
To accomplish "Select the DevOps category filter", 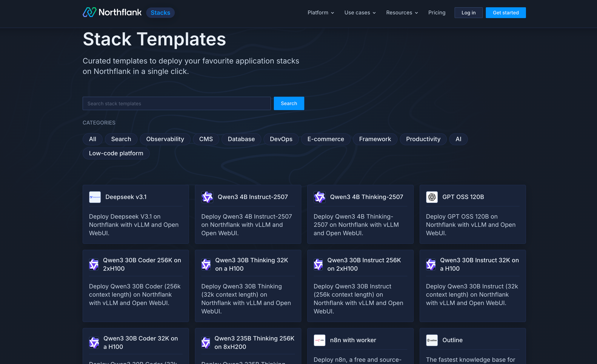I will 281,139.
